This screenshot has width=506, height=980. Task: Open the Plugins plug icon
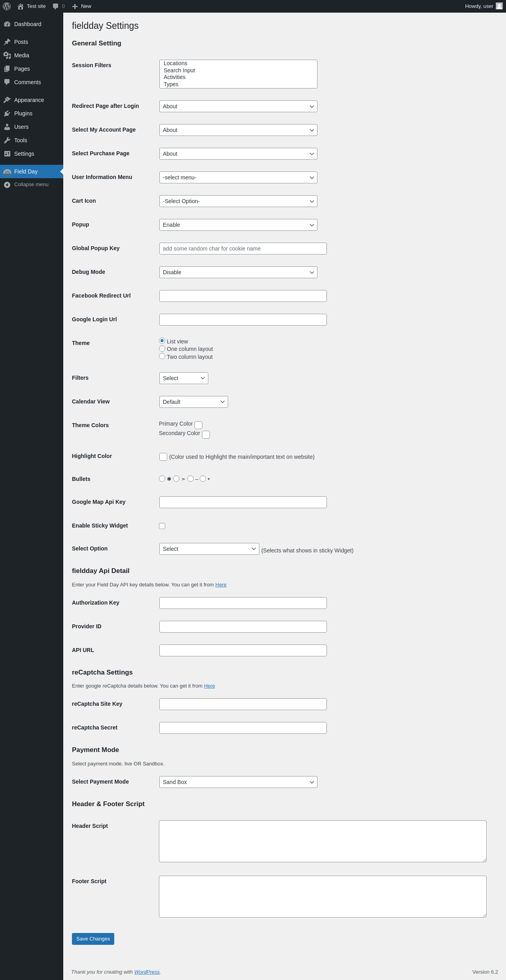click(7, 113)
